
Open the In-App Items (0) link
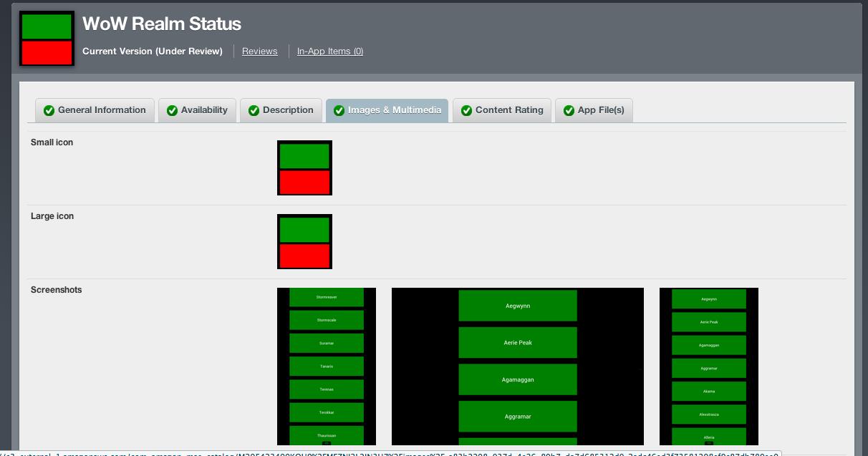[x=330, y=51]
